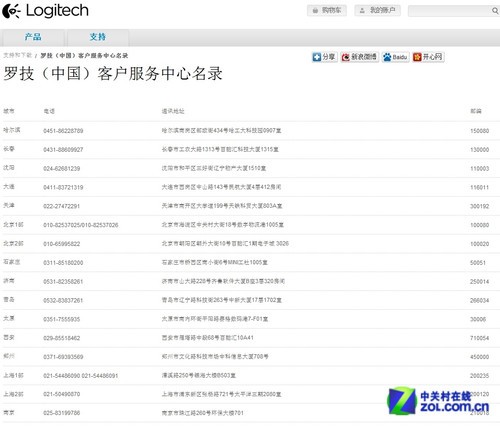Click the search box in the header
This screenshot has width=500, height=427.
[x=449, y=11]
